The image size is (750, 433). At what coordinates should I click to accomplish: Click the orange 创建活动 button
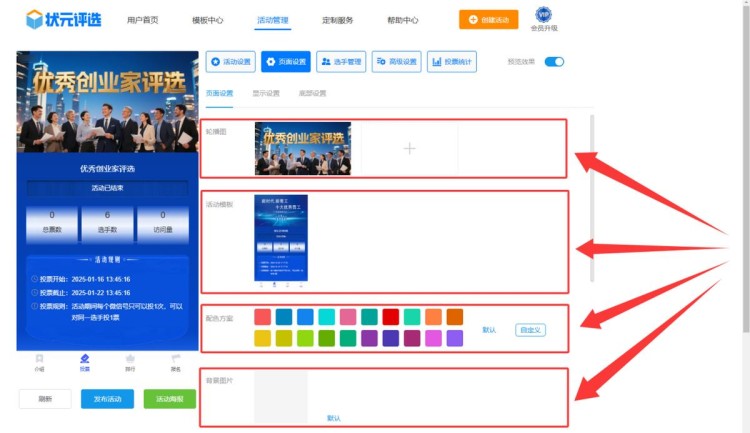[489, 19]
